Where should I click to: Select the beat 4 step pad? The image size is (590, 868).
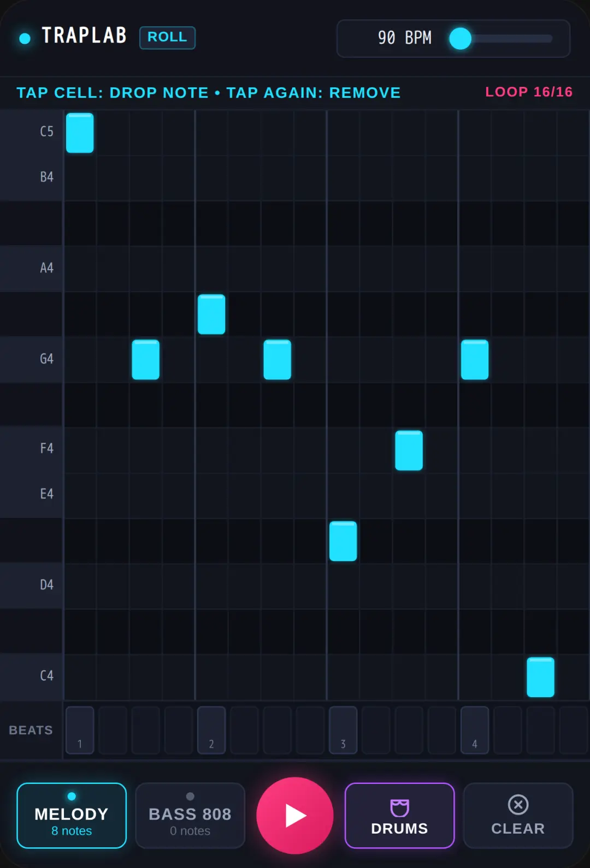pos(475,730)
